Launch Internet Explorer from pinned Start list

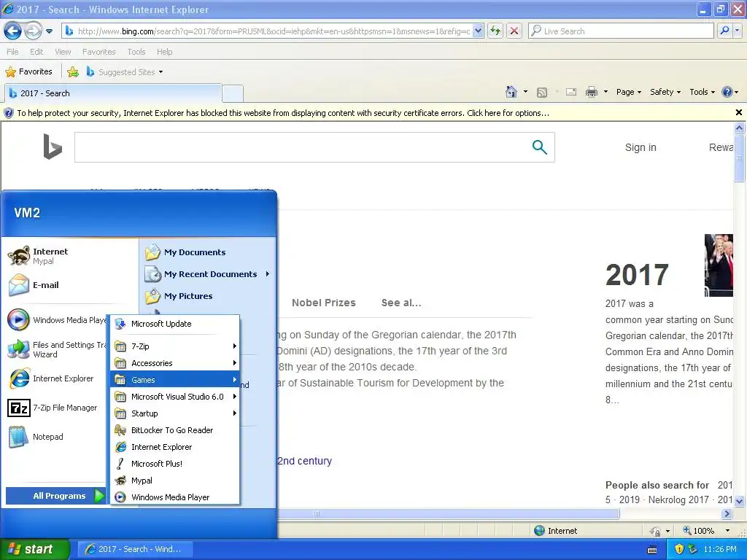[56, 378]
